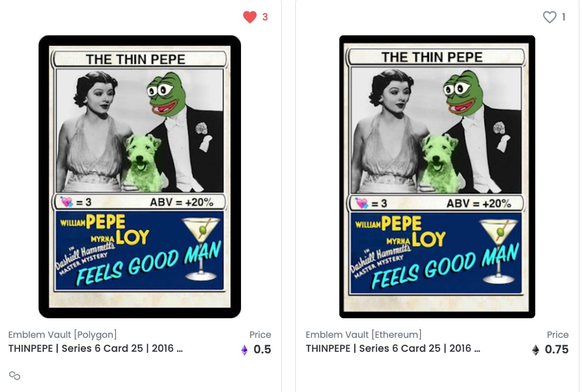
Task: Open the left THIN PEPE card image
Action: tap(140, 176)
